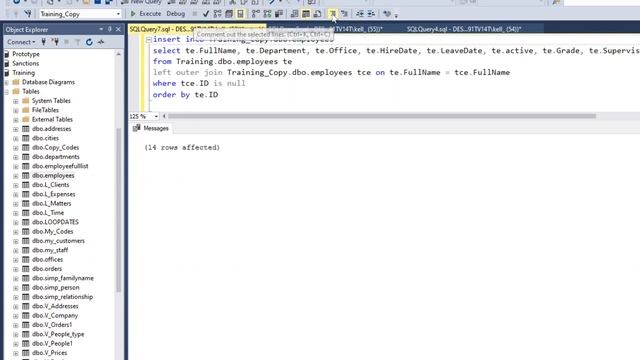Select the dbo.my_customers table
The width and height of the screenshot is (640, 360).
(58, 241)
